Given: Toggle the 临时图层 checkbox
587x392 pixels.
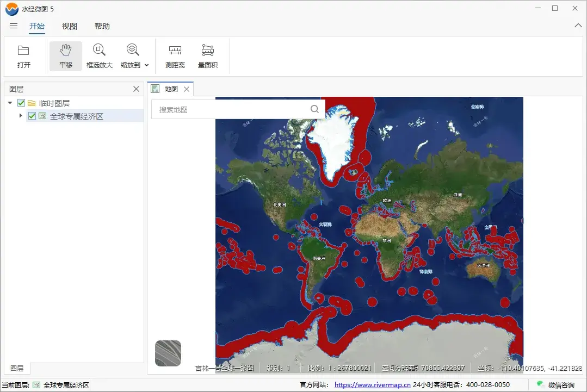Looking at the screenshot, I should [x=21, y=103].
